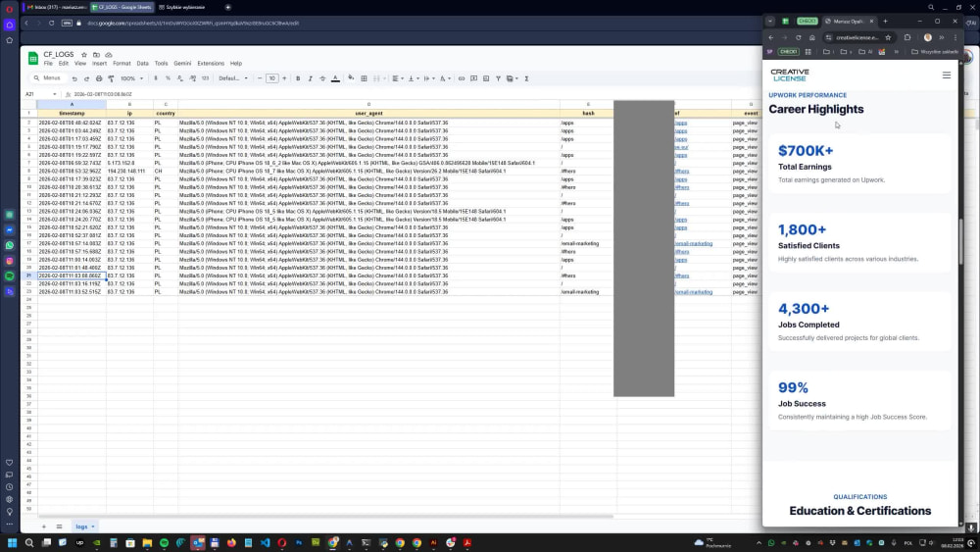
Task: Move CF_LOGS document with folder icon
Action: coord(96,55)
